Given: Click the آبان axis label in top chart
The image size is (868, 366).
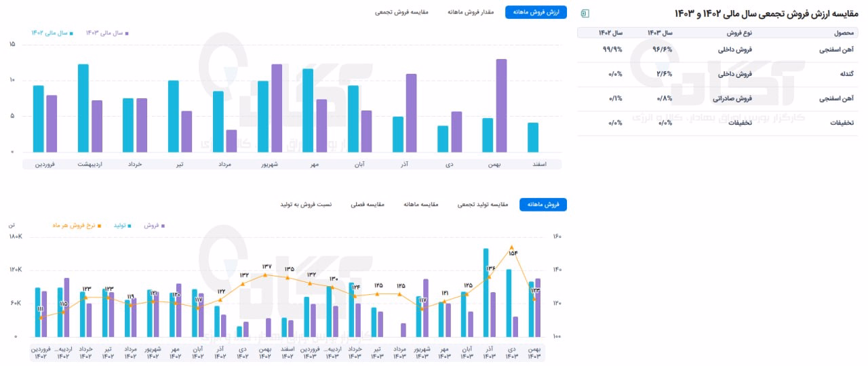Looking at the screenshot, I should (359, 164).
